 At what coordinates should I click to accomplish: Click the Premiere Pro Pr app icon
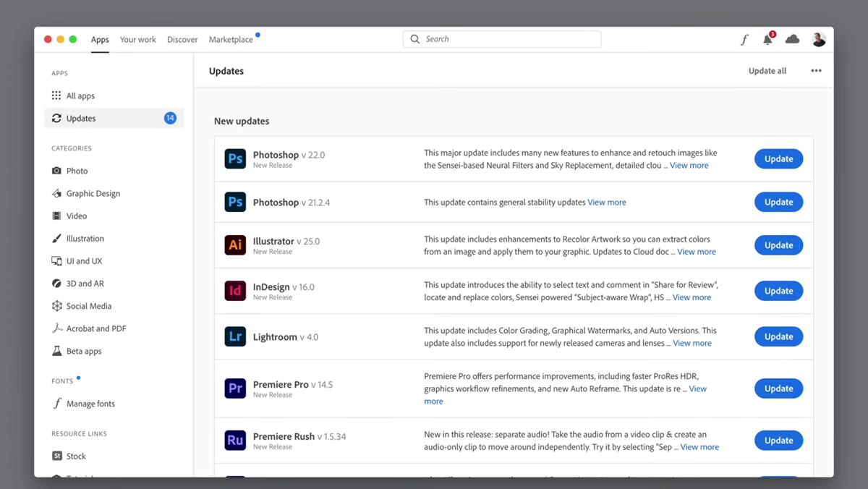pos(235,388)
